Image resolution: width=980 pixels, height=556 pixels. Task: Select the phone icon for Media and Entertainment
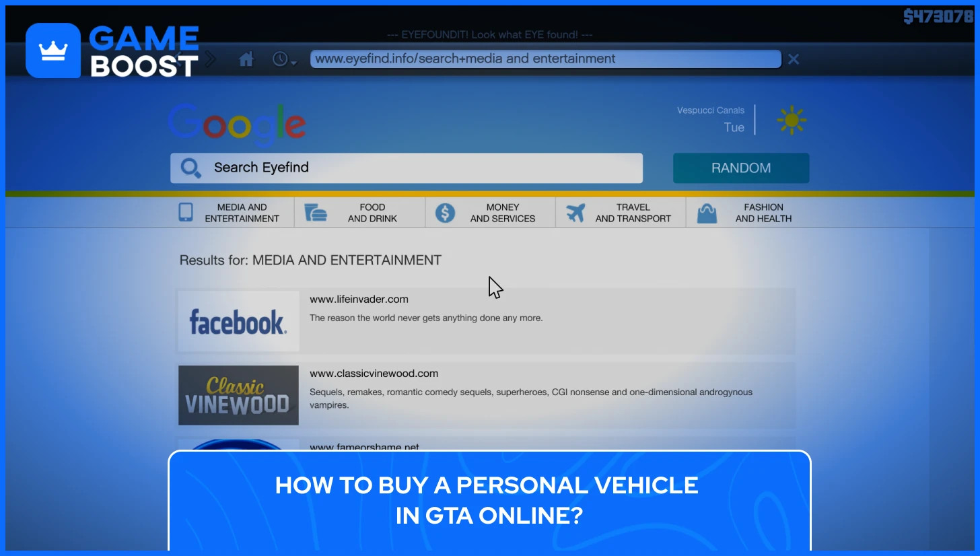coord(185,212)
